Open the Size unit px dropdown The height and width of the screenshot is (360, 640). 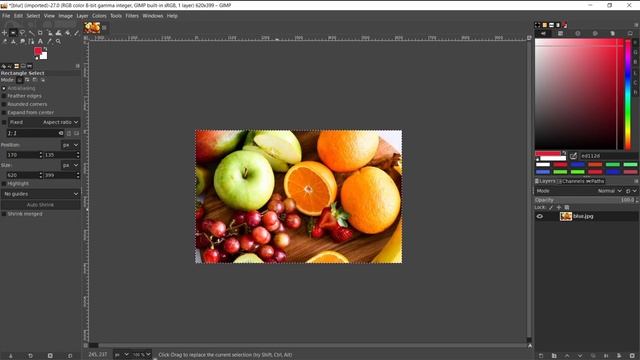[x=70, y=165]
